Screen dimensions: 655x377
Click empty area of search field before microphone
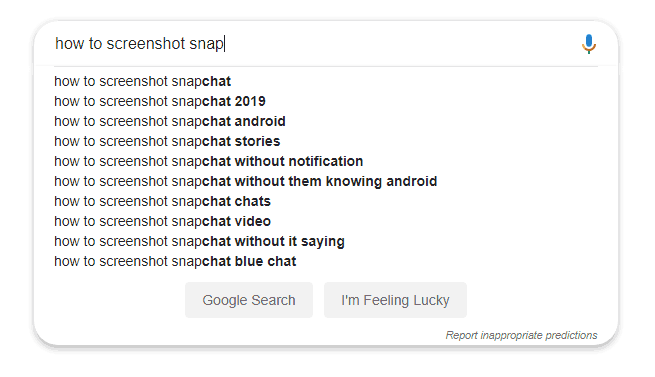(401, 43)
